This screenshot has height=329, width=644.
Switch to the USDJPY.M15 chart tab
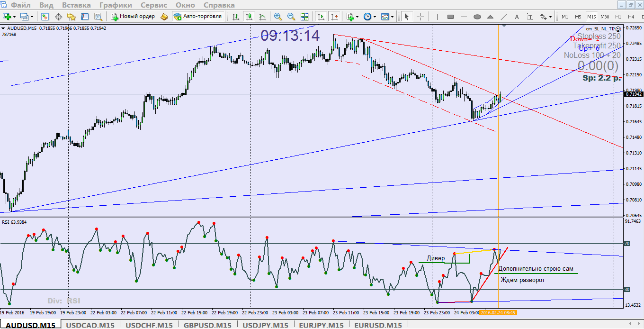click(265, 325)
